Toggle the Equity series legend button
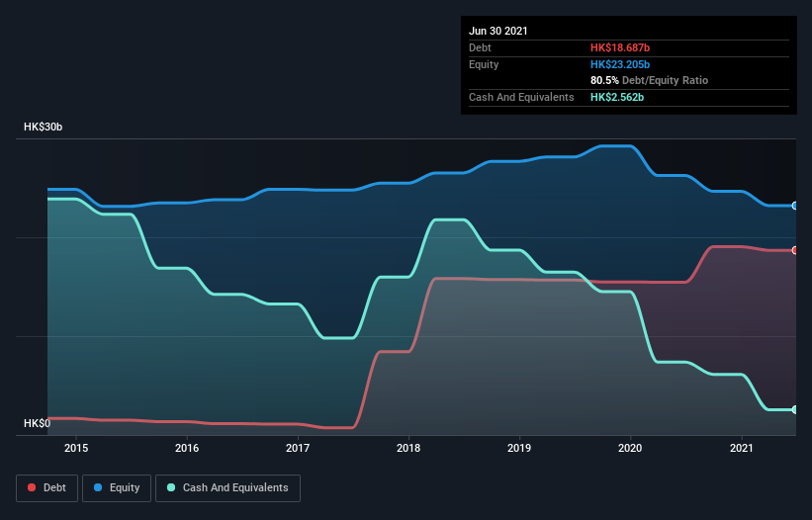 pos(117,488)
